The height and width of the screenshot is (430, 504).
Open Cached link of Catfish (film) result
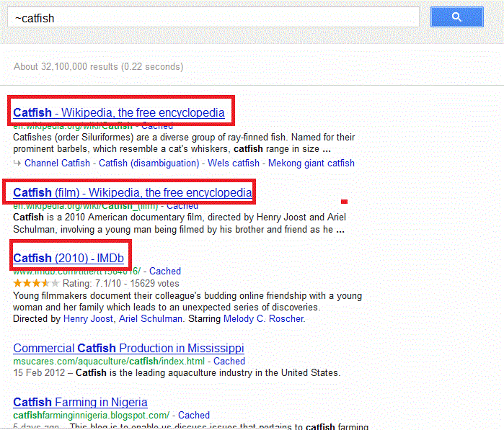coord(182,206)
